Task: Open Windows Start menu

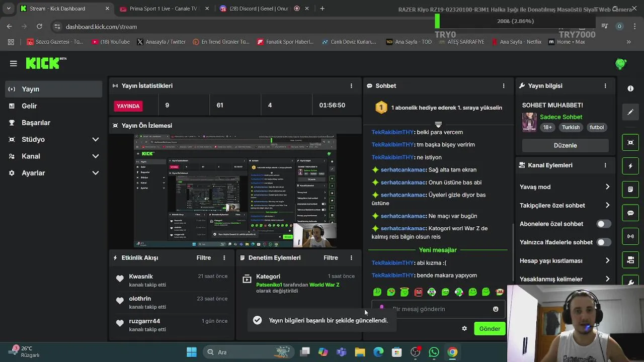Action: [x=192, y=352]
